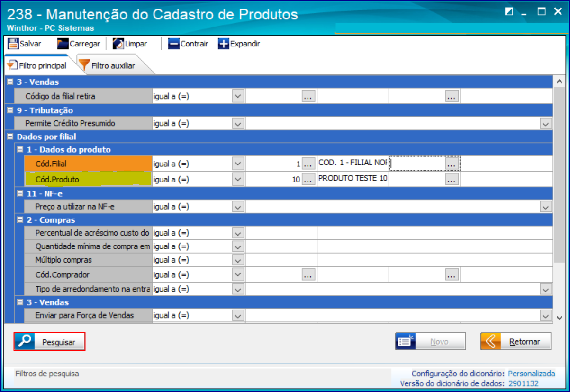This screenshot has height=392, width=570.
Task: Click the window theme icon in title bar
Action: tap(509, 12)
